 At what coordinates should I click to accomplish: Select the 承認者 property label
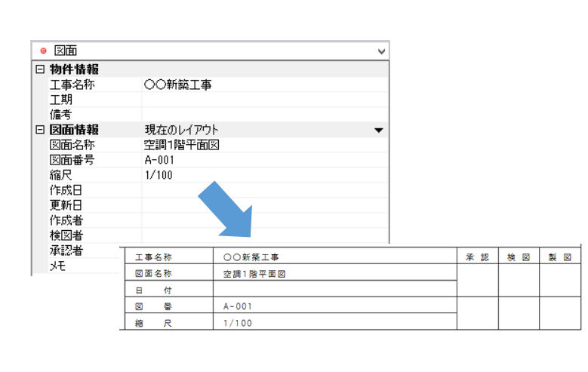click(66, 251)
